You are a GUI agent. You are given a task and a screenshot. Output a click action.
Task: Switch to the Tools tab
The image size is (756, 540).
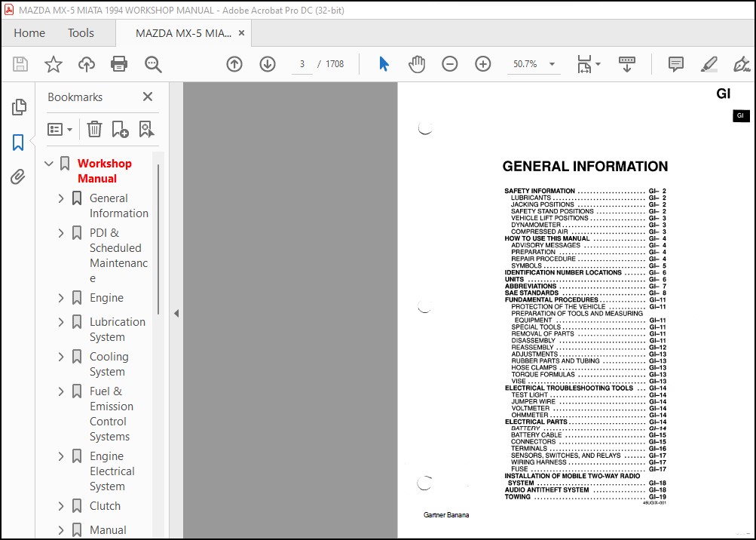pos(81,33)
